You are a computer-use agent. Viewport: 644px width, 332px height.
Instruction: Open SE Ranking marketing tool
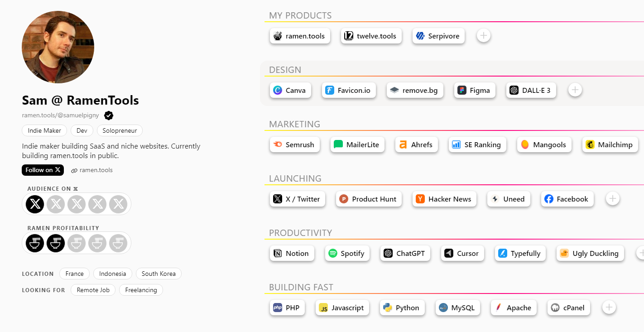(x=477, y=144)
